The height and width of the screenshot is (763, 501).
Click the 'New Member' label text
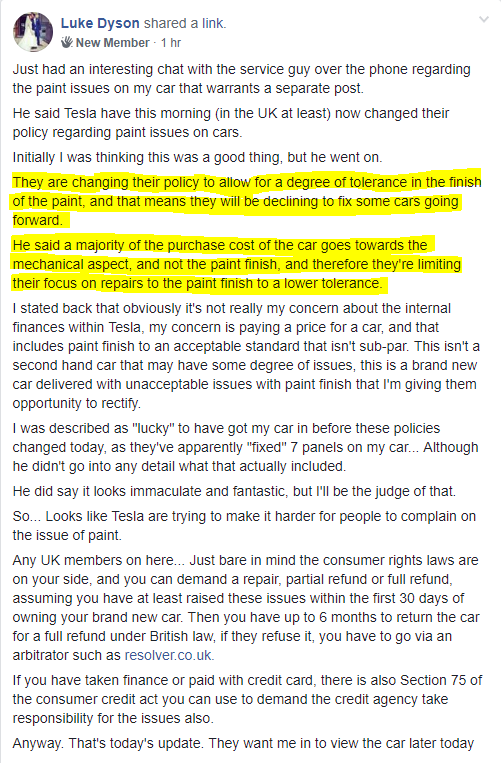112,43
